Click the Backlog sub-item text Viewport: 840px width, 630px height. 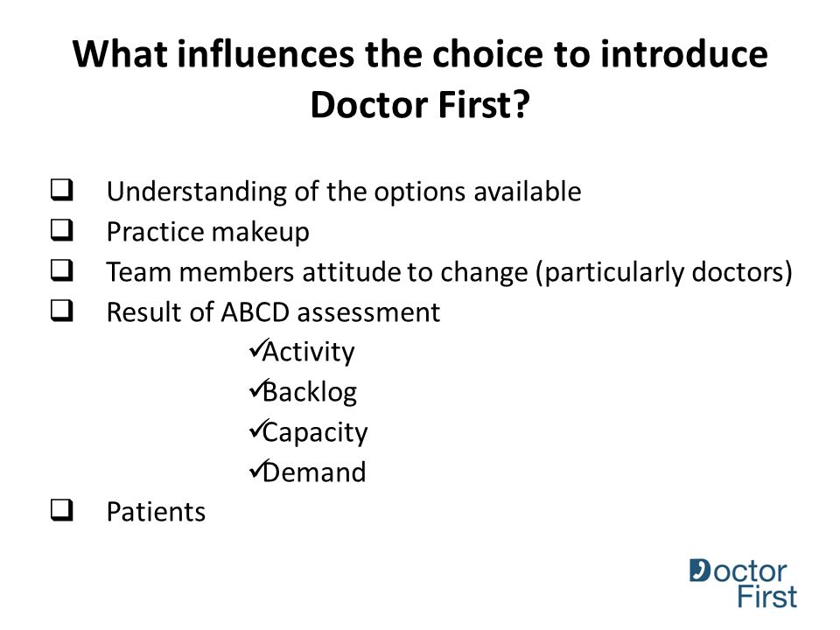pyautogui.click(x=310, y=392)
